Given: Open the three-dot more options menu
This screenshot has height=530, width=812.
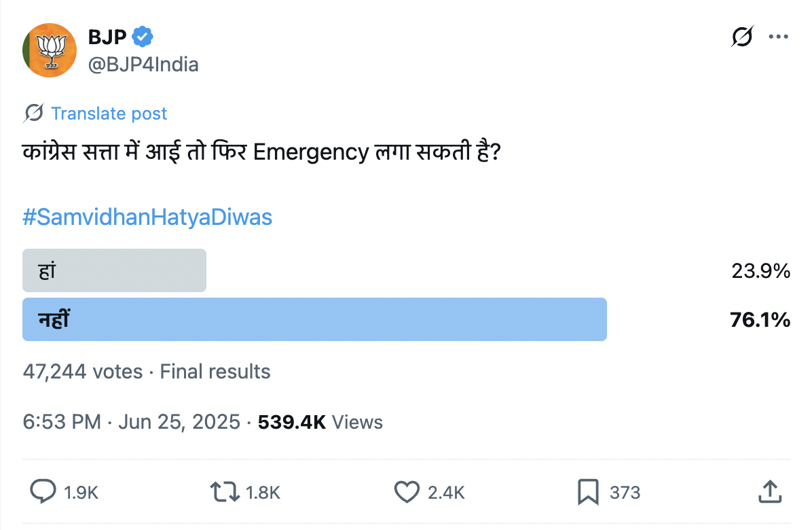Looking at the screenshot, I should [778, 37].
